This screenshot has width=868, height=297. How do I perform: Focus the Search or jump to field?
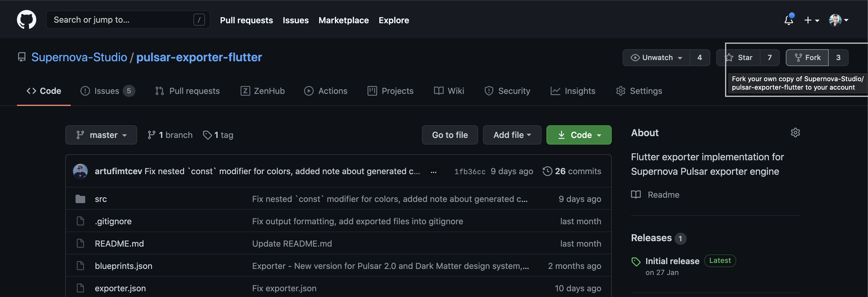tap(128, 20)
